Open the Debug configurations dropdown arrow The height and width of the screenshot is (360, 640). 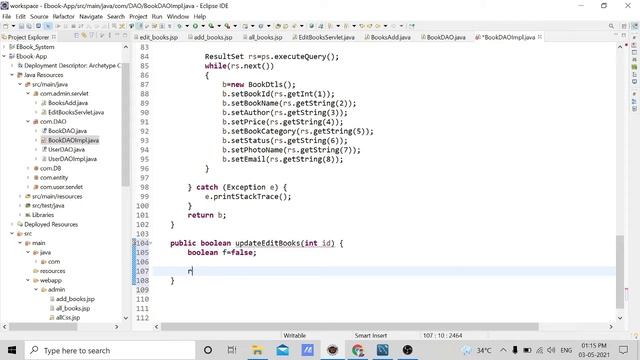[x=187, y=26]
